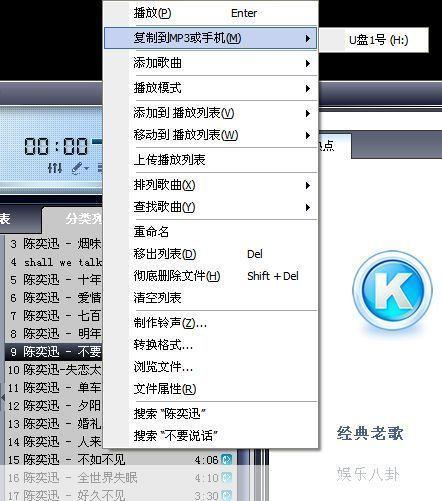The image size is (442, 501).
Task: Select 转换格式... menu entry
Action: (211, 345)
